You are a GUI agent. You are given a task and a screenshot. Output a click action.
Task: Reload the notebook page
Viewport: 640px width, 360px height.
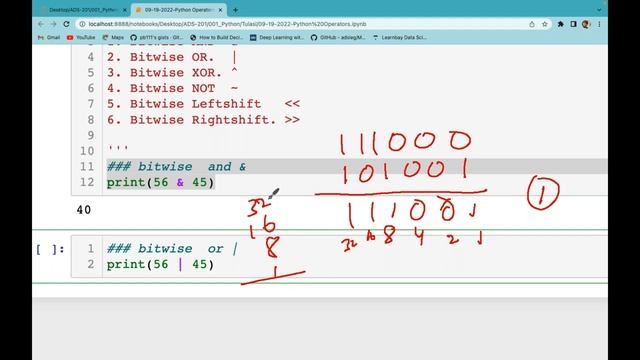[x=67, y=24]
